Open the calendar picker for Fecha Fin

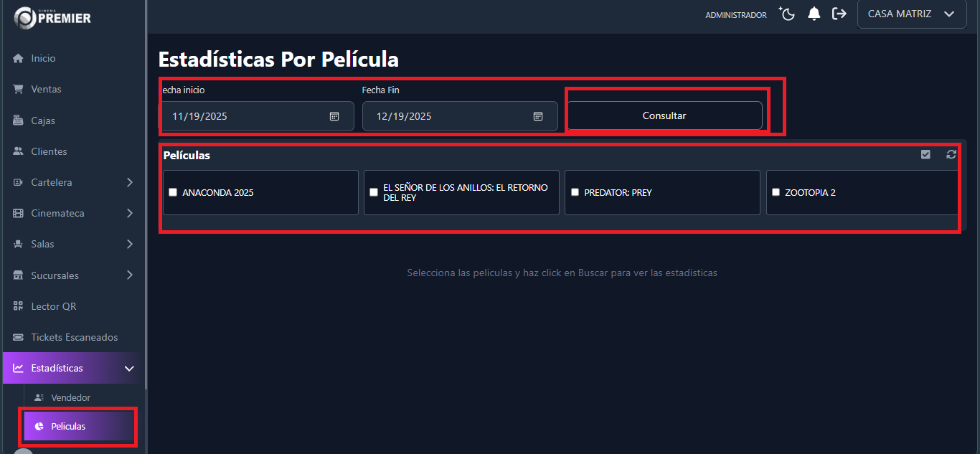click(x=538, y=115)
